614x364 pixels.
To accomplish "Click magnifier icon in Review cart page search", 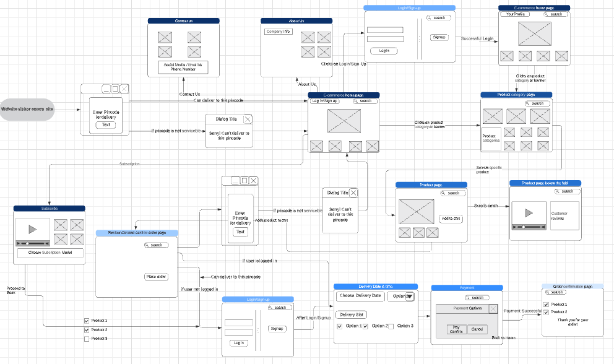I will (147, 245).
